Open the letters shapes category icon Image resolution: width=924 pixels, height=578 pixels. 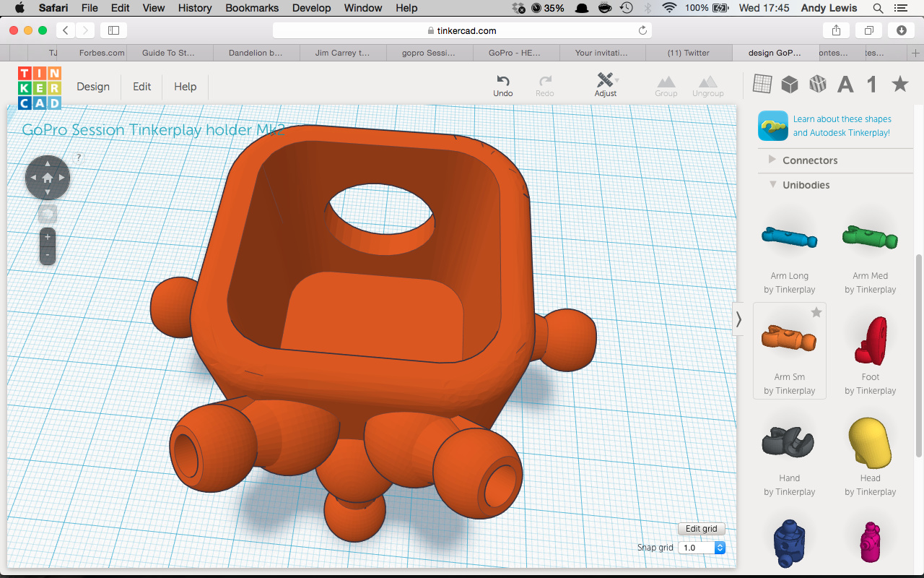845,85
